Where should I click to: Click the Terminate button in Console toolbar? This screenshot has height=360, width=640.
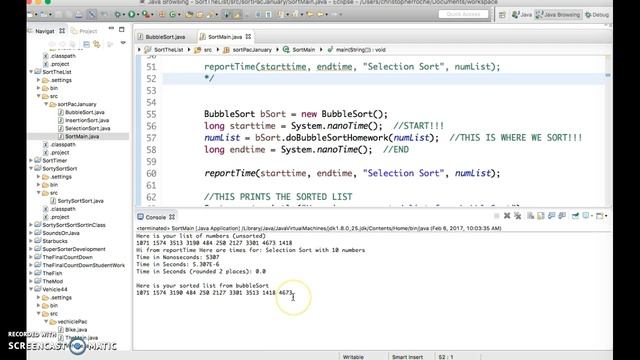tap(497, 216)
